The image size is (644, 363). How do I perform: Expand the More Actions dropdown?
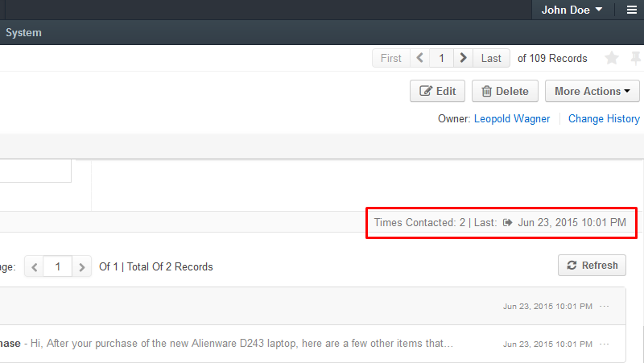592,91
